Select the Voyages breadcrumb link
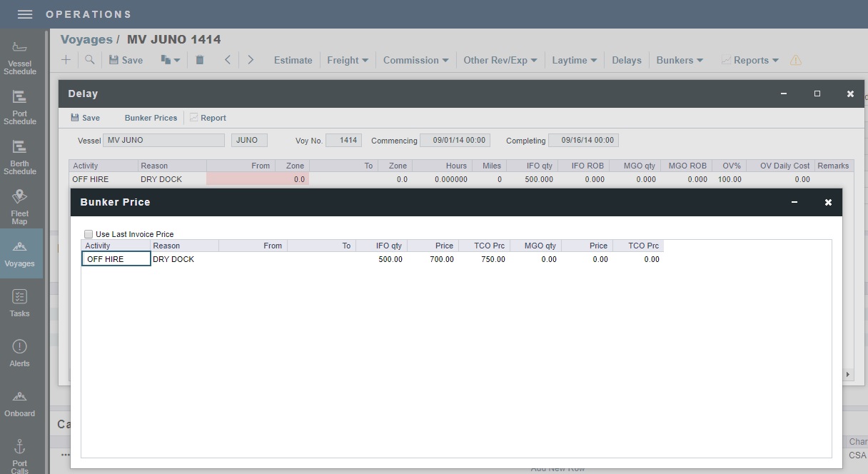868x474 pixels. tap(86, 39)
